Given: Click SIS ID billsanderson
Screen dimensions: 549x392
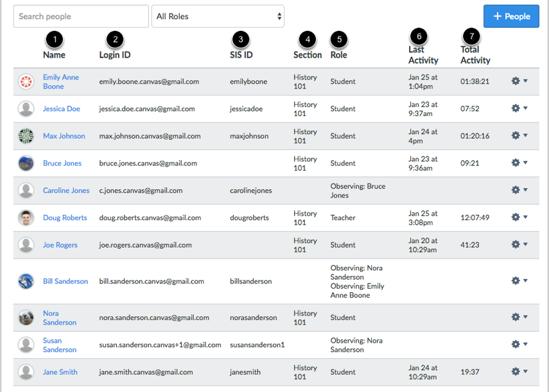Looking at the screenshot, I should coord(250,282).
